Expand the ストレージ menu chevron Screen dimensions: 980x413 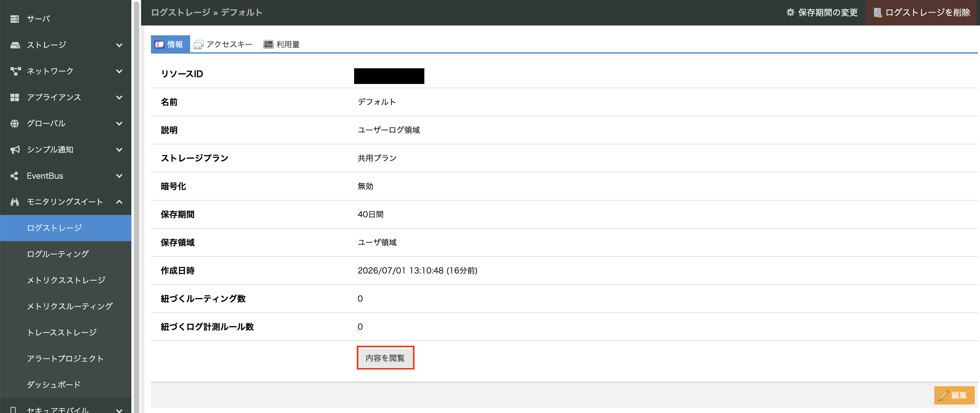pyautogui.click(x=119, y=45)
